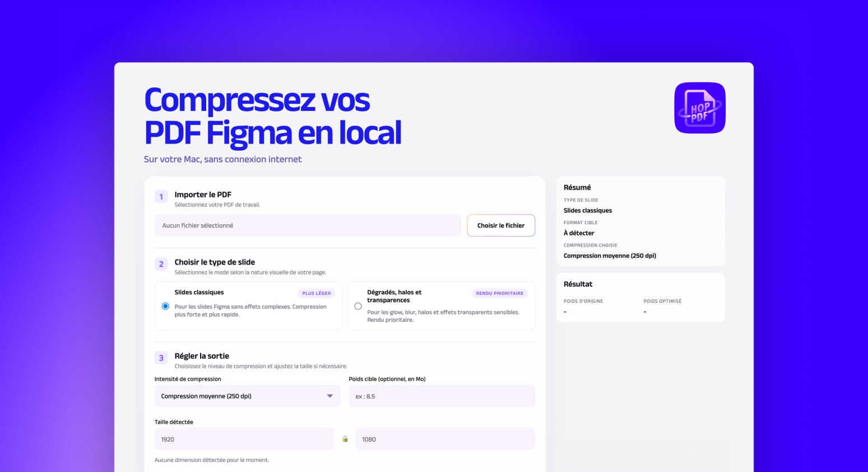868x472 pixels.
Task: Click the Compressez vos PDF Figma headline
Action: (x=273, y=117)
